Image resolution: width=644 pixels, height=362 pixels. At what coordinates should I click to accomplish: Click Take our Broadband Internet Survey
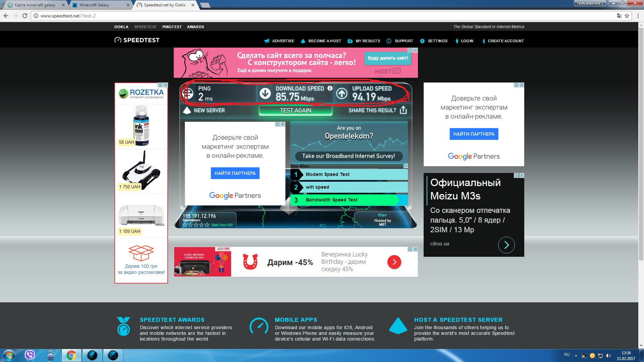pos(348,156)
